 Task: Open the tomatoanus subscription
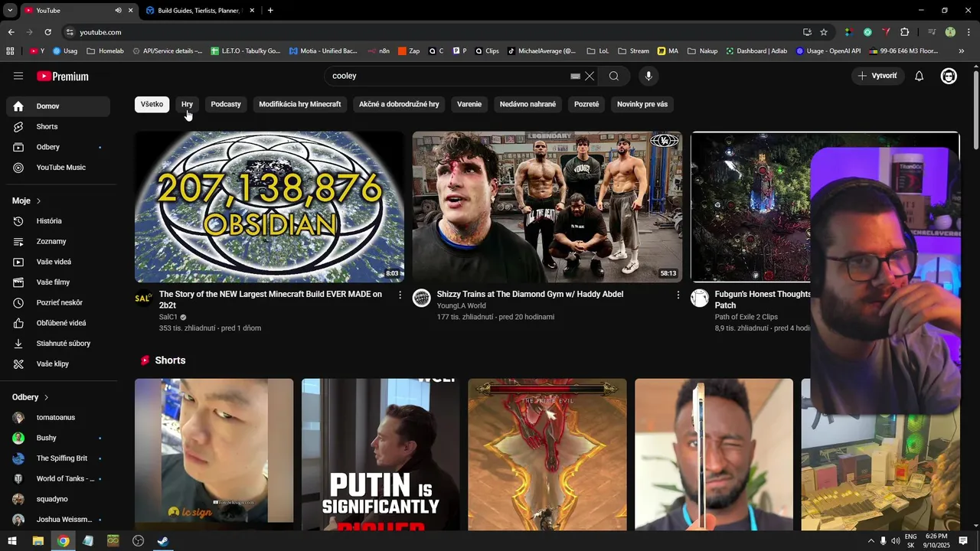58,418
